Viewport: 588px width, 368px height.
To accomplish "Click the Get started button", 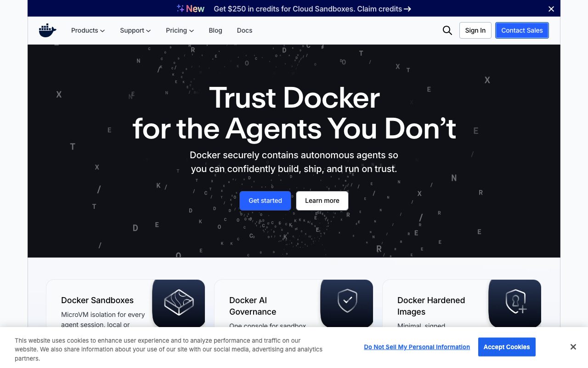I will pyautogui.click(x=265, y=201).
